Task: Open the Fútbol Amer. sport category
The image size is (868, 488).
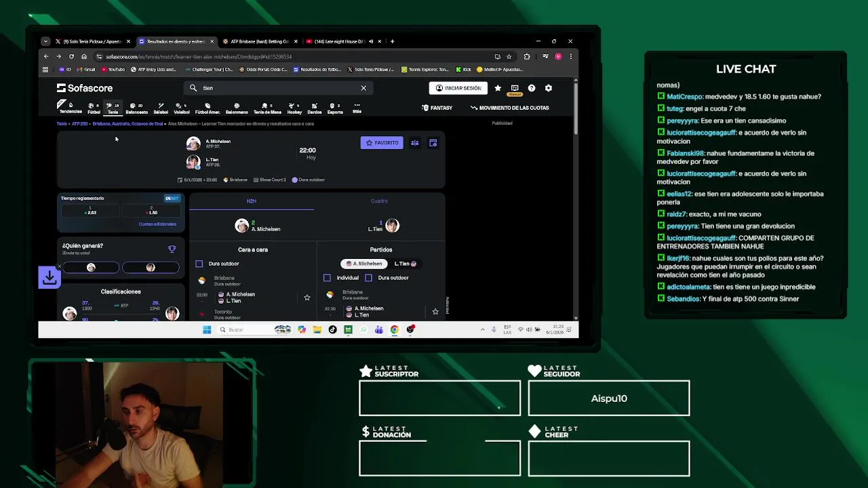Action: [208, 108]
